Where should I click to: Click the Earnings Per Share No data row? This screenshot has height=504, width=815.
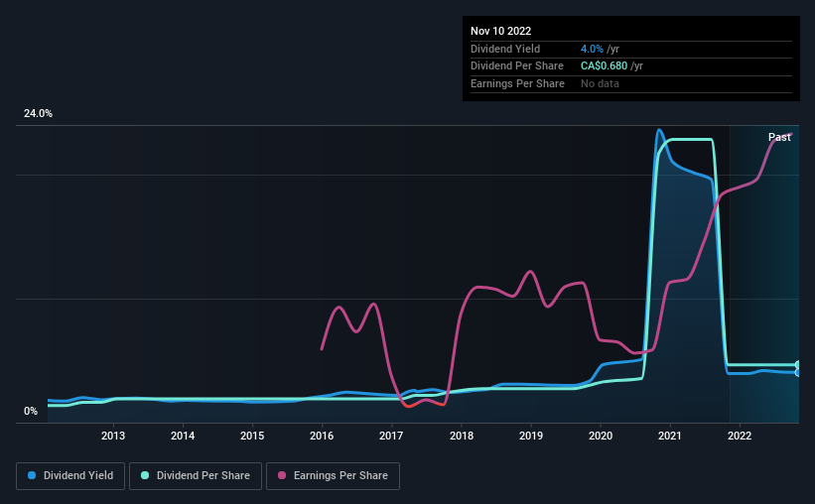(x=631, y=83)
